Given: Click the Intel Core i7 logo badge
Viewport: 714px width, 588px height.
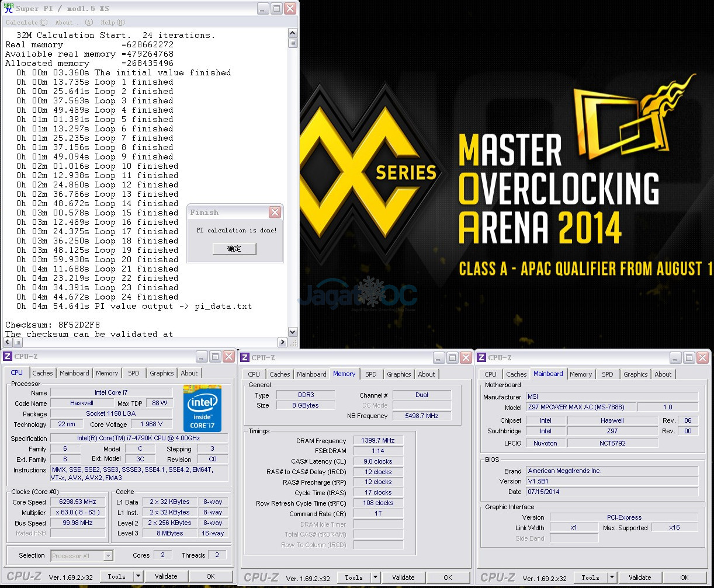Looking at the screenshot, I should click(x=202, y=408).
